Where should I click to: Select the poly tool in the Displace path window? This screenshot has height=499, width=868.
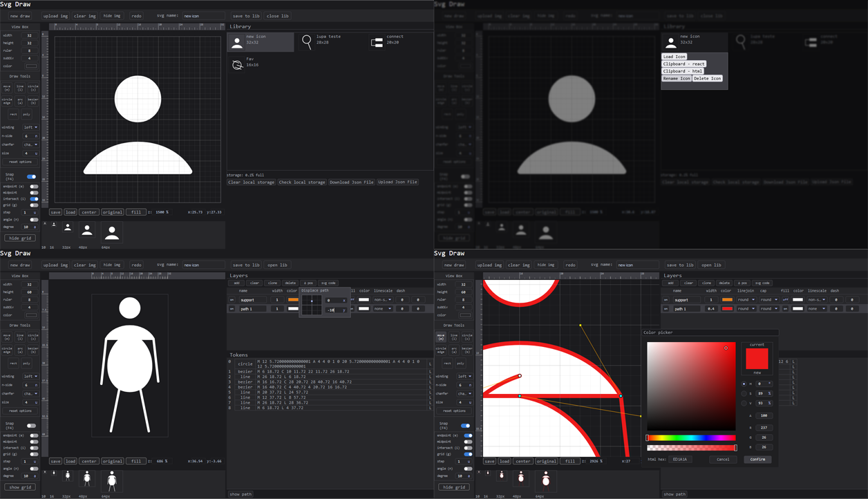[26, 363]
